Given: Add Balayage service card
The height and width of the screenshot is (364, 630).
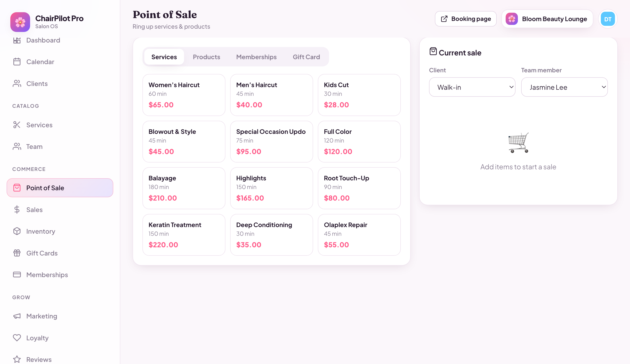Looking at the screenshot, I should 184,188.
